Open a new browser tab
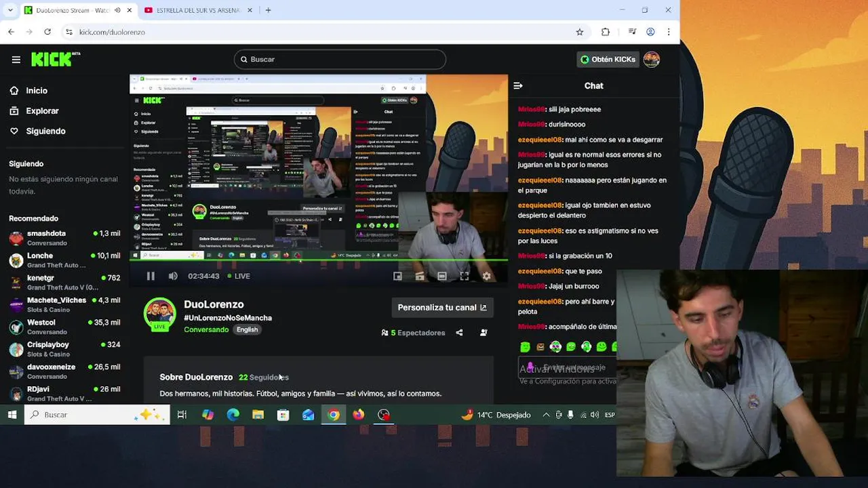The height and width of the screenshot is (488, 868). (x=268, y=10)
